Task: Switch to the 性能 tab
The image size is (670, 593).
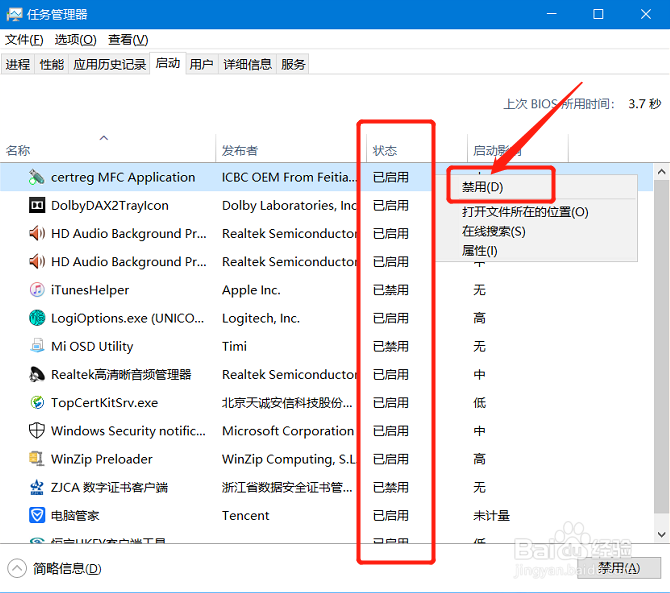Action: [x=51, y=65]
